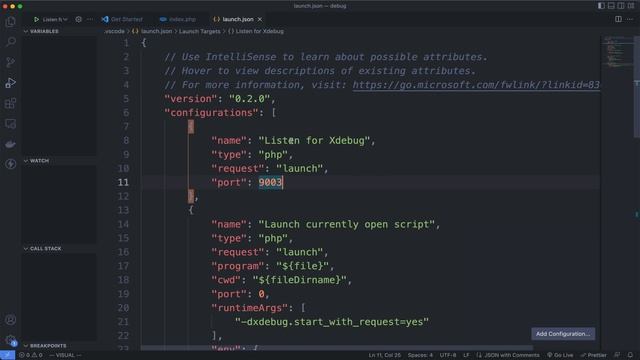Click the vertical editor scrollbar
This screenshot has width=640, height=360.
coord(637,87)
